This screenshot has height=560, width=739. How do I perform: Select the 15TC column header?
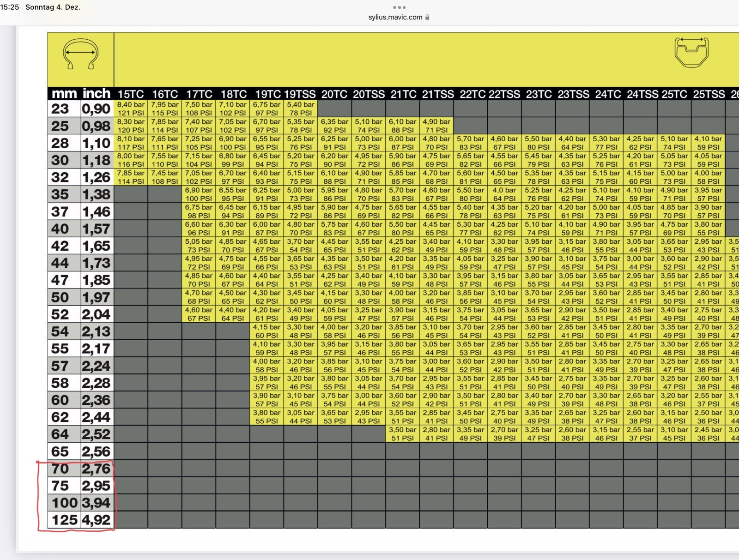point(131,94)
